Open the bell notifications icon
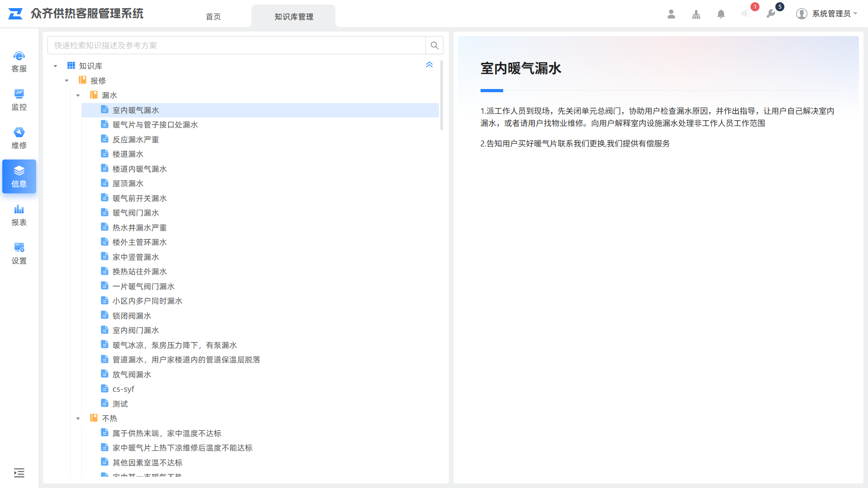 (721, 14)
